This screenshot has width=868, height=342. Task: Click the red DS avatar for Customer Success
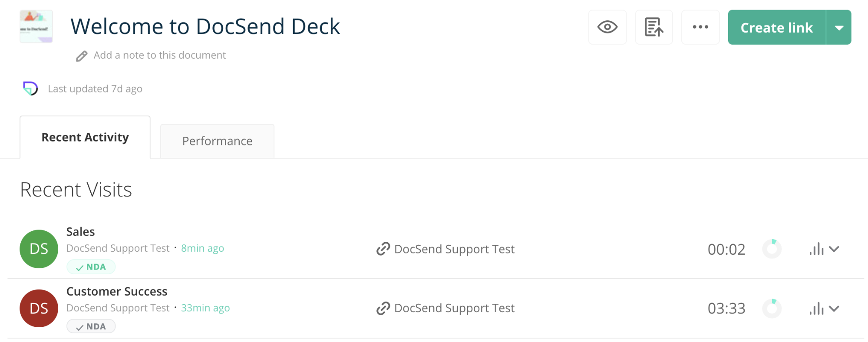[39, 308]
